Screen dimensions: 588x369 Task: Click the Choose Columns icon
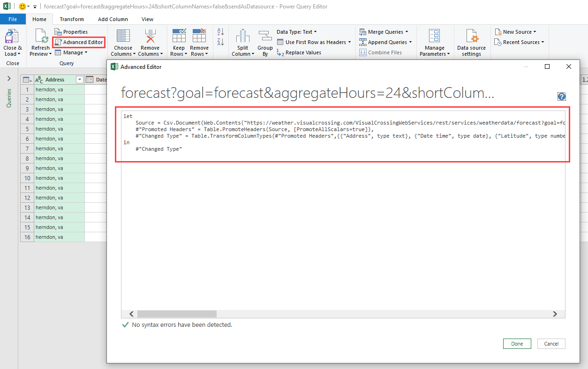[123, 37]
